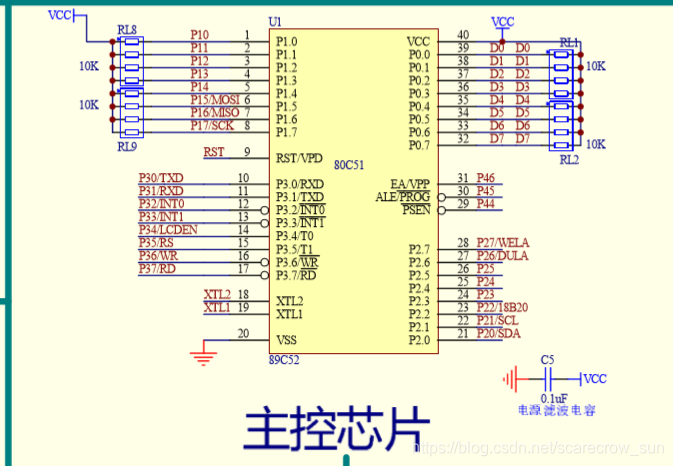This screenshot has width=673, height=466.
Task: Select the 89C52 label below the chip
Action: 284,360
